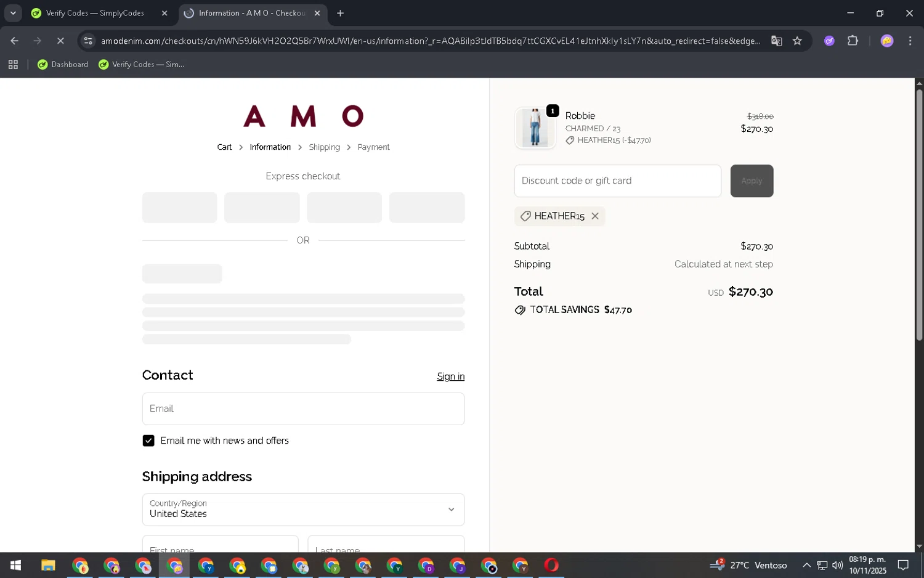Open File Explorer from taskbar
Screen dimensions: 924x578
(48, 565)
